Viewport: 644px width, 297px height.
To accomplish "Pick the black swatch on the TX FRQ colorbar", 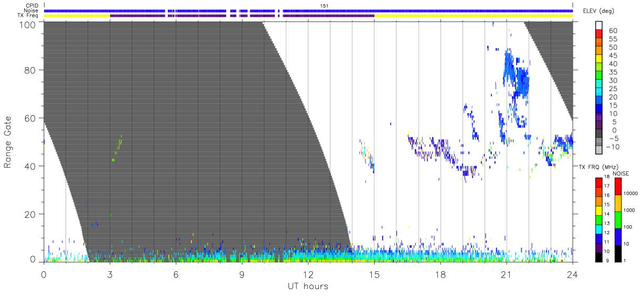I will coord(599,257).
